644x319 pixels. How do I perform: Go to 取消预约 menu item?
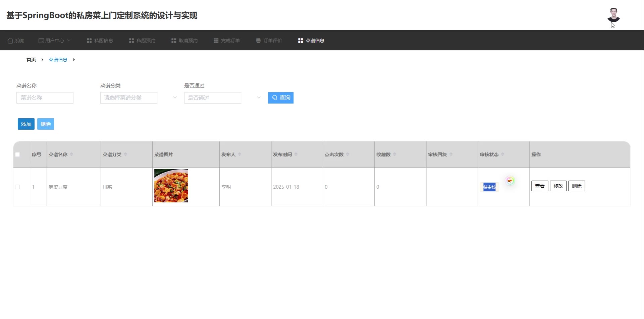(x=184, y=41)
